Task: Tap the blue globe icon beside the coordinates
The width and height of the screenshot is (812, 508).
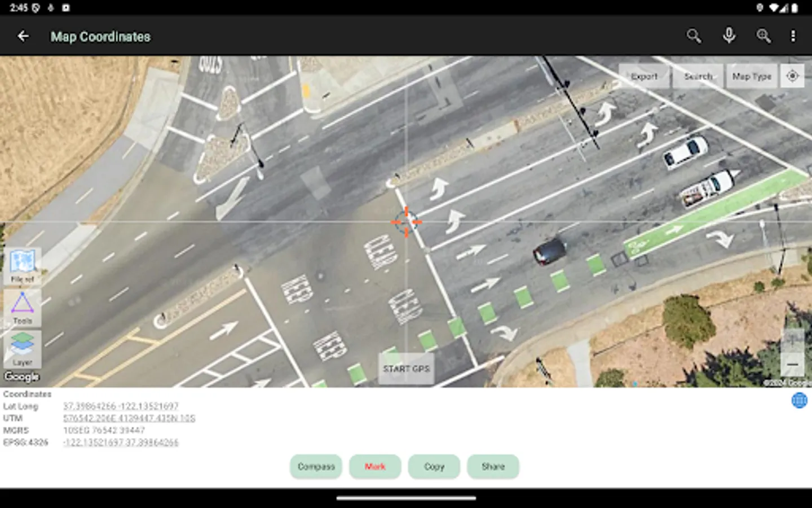Action: [x=799, y=400]
